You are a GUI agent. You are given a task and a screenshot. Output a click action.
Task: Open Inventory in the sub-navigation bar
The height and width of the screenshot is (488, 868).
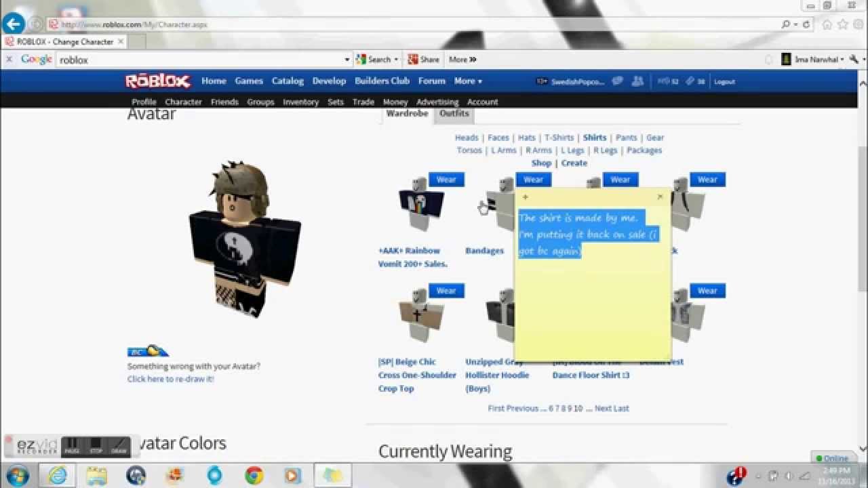pos(300,102)
